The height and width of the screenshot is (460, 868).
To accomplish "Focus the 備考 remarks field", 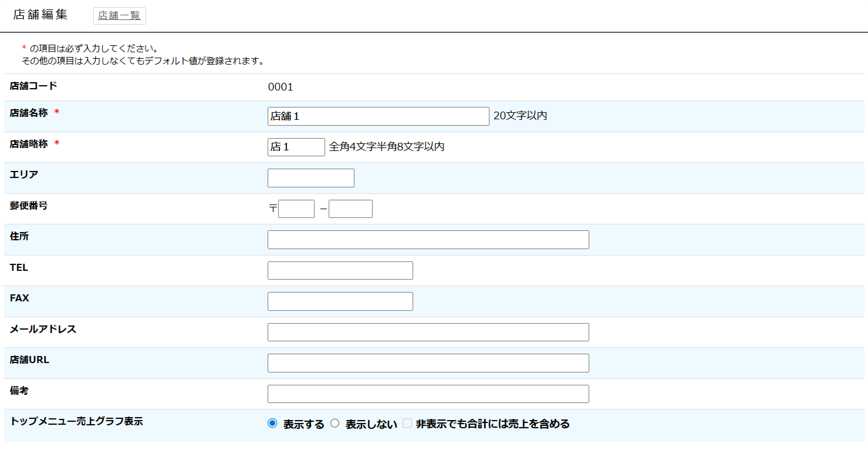I will (428, 394).
